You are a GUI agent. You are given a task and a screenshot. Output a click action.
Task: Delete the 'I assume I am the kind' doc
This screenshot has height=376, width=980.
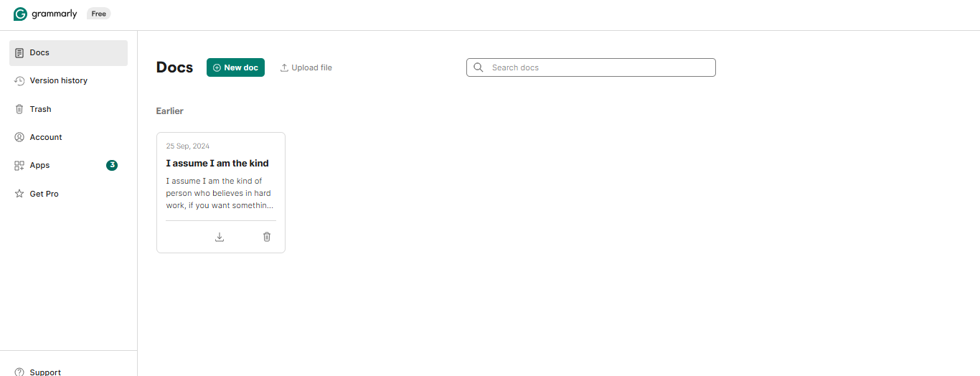point(267,237)
